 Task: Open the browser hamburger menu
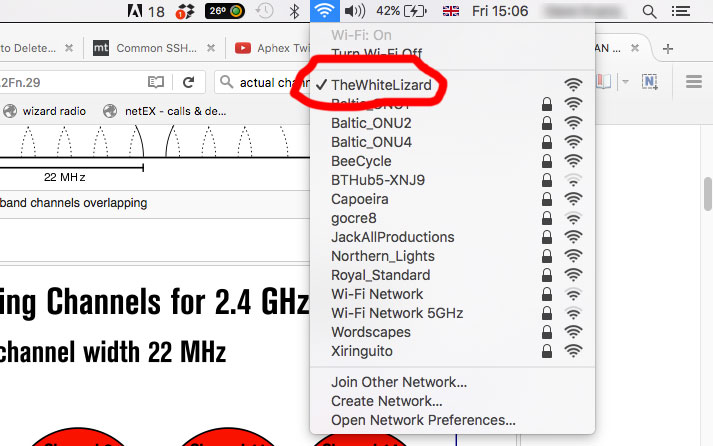tap(694, 82)
